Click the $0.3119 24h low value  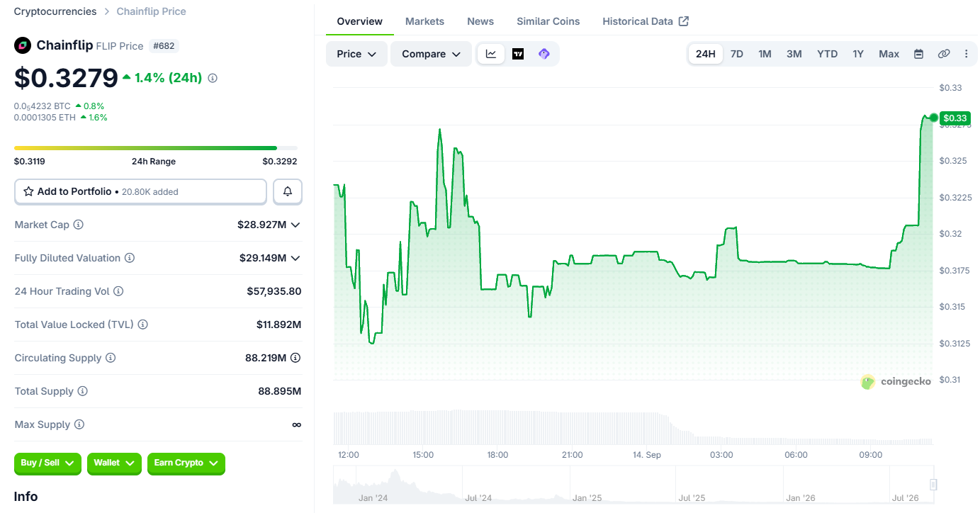30,162
